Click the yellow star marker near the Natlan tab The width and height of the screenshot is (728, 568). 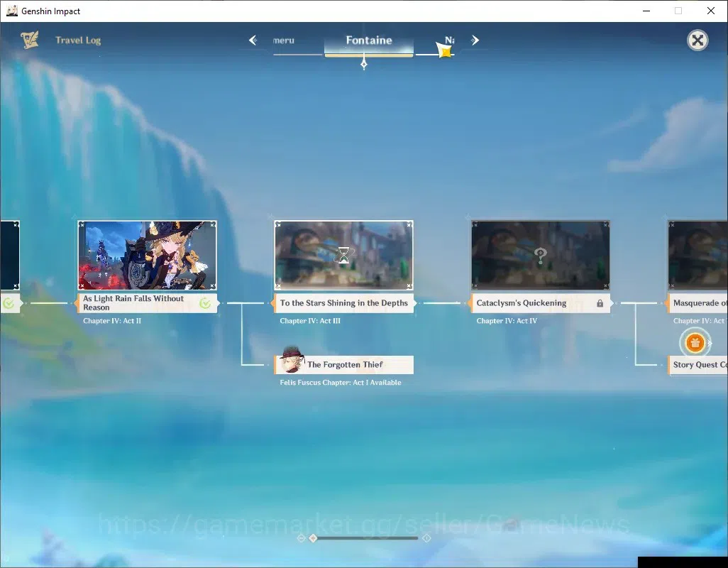[444, 50]
